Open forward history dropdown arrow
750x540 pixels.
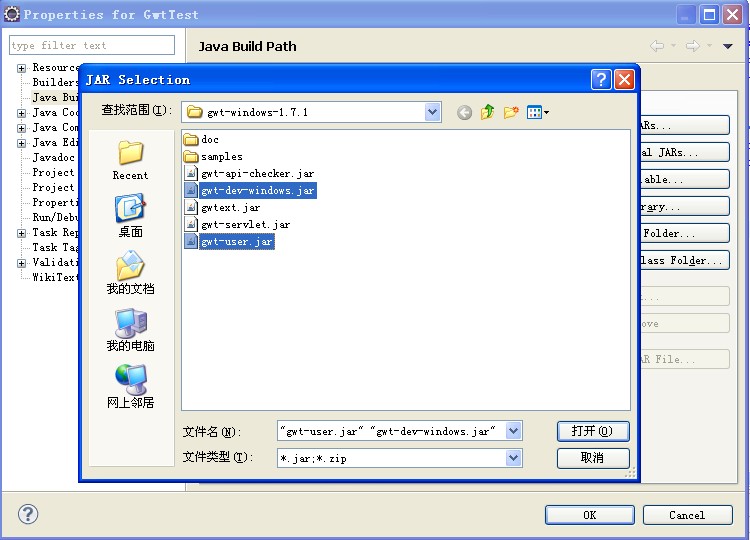tap(709, 46)
